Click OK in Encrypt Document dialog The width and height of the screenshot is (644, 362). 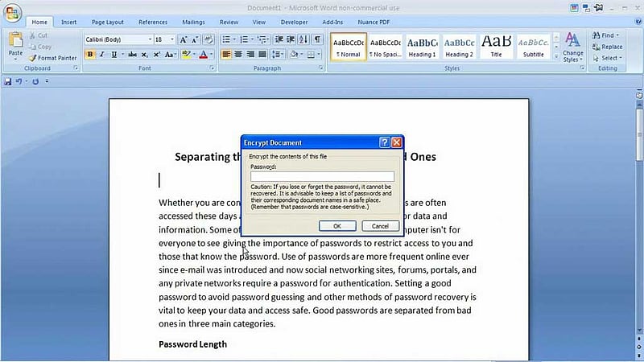tap(337, 226)
